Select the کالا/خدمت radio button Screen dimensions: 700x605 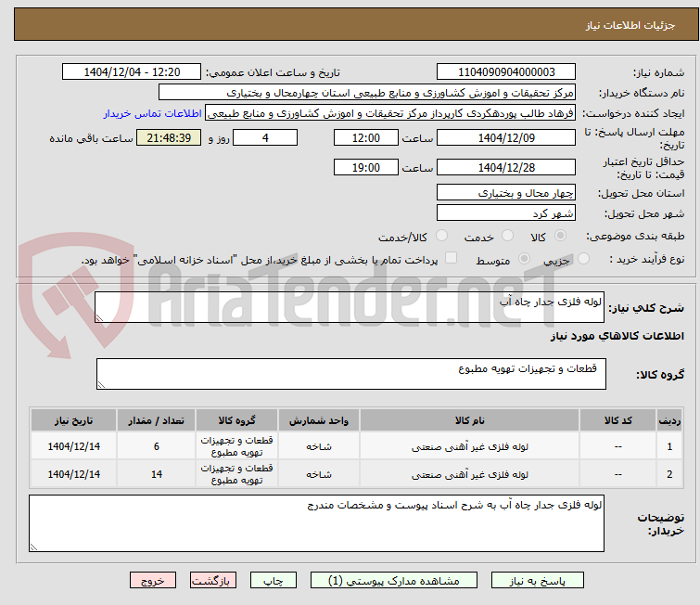coord(441,236)
